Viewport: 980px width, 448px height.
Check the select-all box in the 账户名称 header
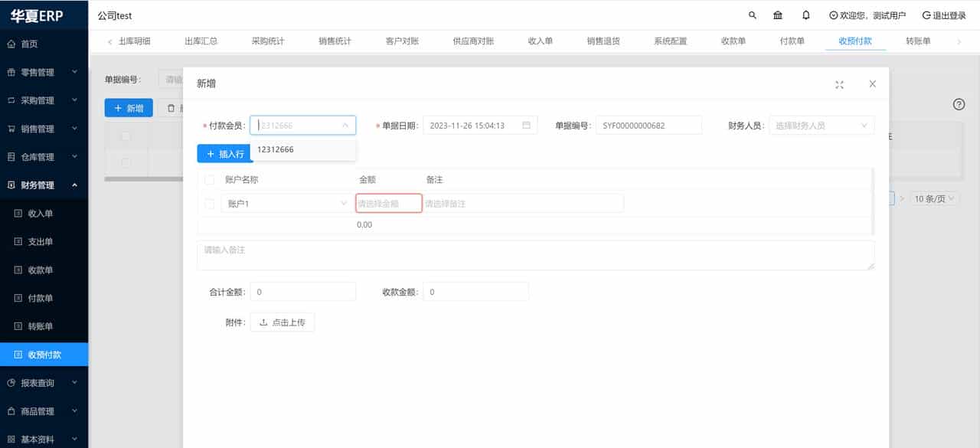[209, 179]
